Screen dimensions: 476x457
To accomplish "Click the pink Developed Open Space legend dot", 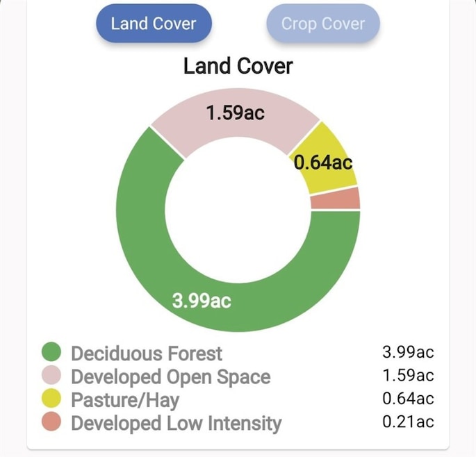I will [51, 376].
